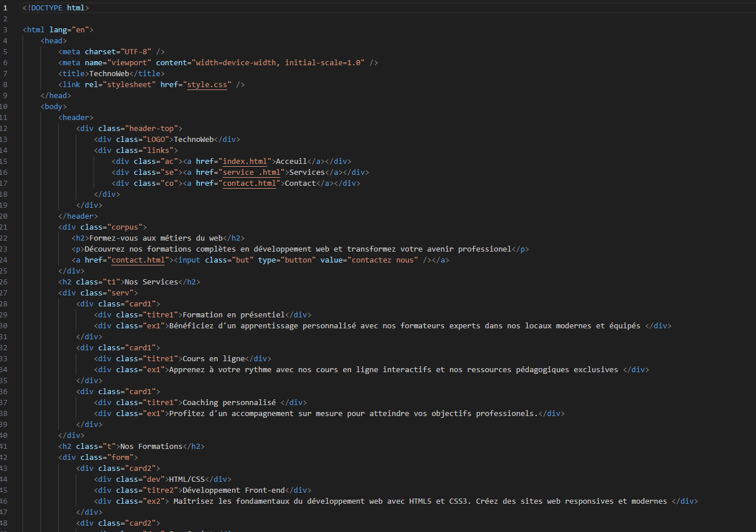Click the opening head tag
Viewport: 756px width, 532px height.
click(54, 40)
